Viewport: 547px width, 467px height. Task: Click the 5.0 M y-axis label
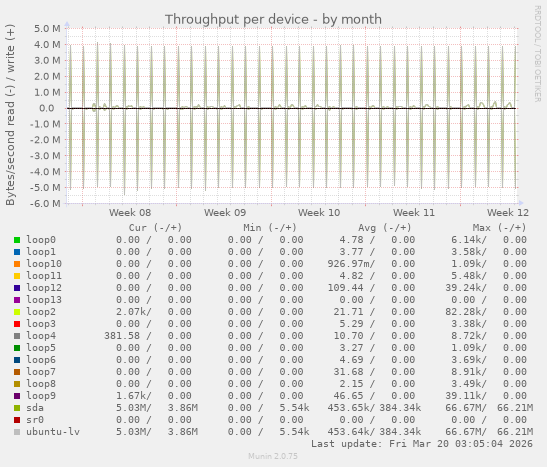(47, 29)
